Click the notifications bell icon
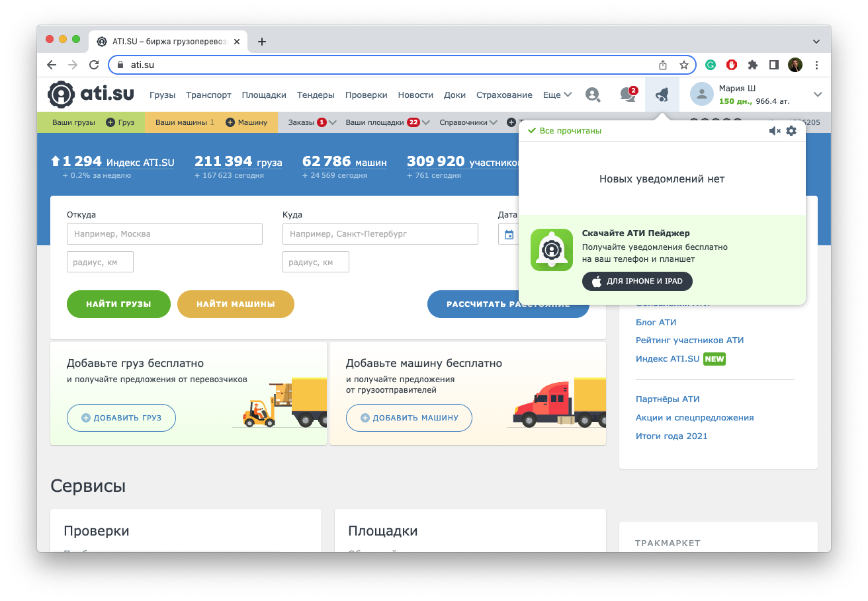 (662, 95)
